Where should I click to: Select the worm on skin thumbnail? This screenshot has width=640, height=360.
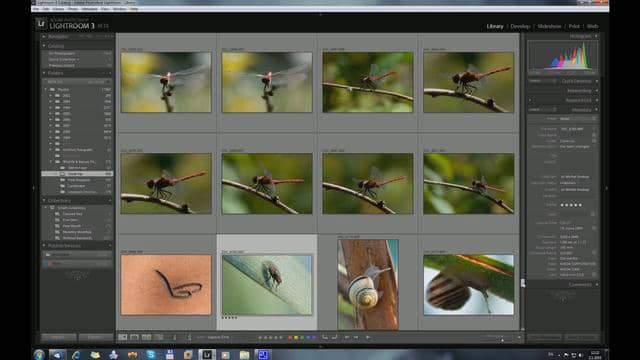pyautogui.click(x=166, y=285)
